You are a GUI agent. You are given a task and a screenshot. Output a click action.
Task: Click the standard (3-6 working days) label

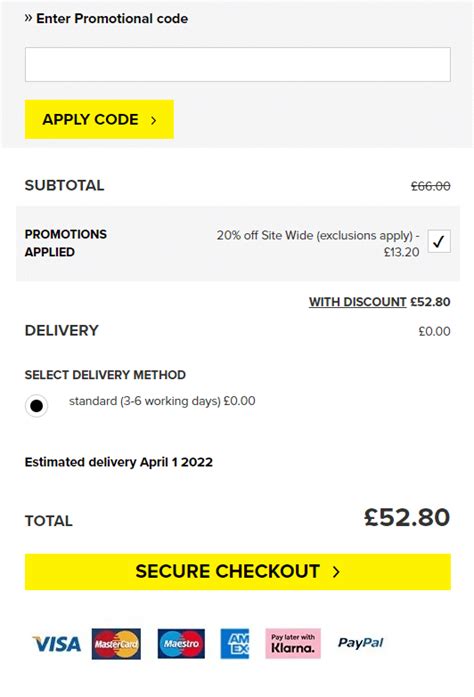click(x=162, y=401)
